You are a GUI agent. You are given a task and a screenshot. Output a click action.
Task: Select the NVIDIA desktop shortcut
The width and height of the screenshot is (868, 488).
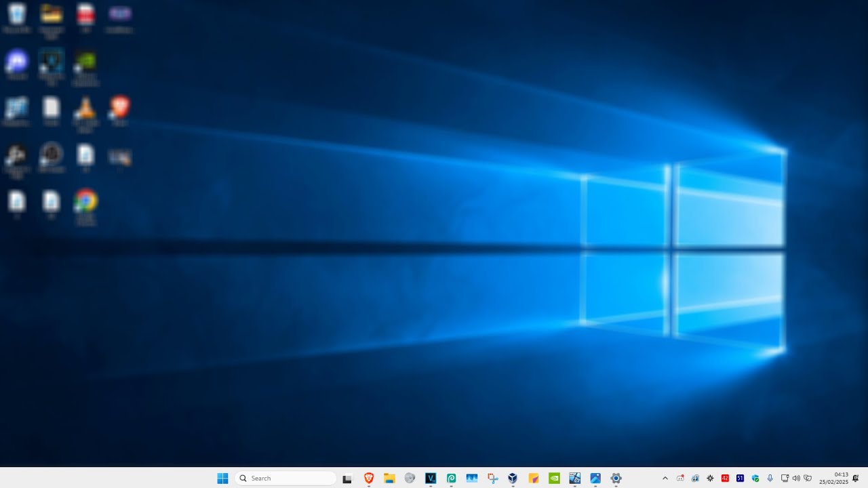pos(85,68)
